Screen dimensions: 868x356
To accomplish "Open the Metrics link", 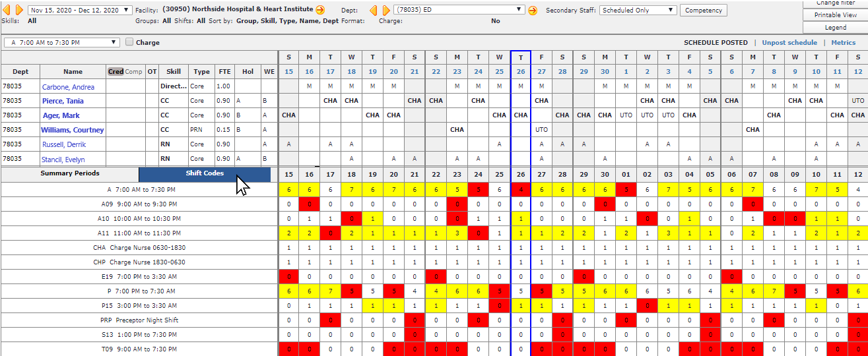I will (843, 43).
